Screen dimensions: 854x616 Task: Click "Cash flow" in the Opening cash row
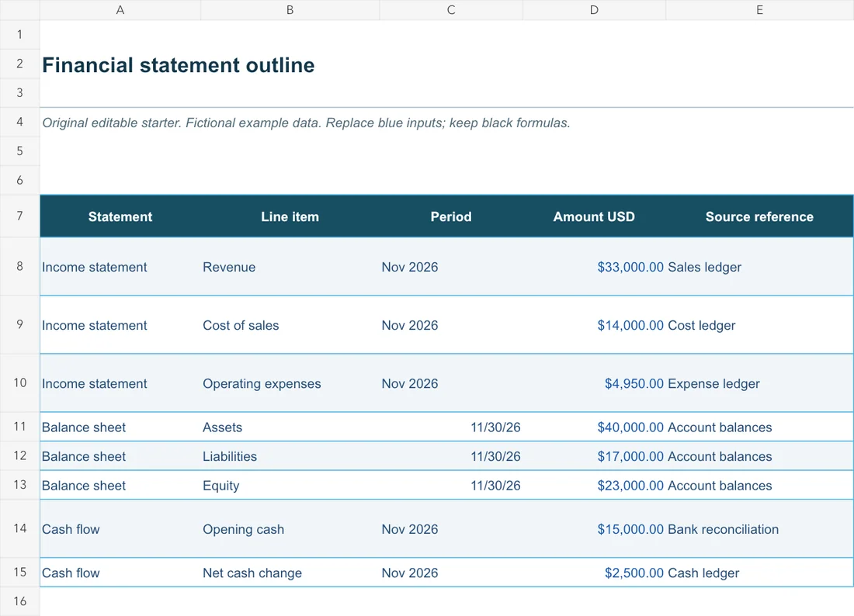pyautogui.click(x=70, y=529)
